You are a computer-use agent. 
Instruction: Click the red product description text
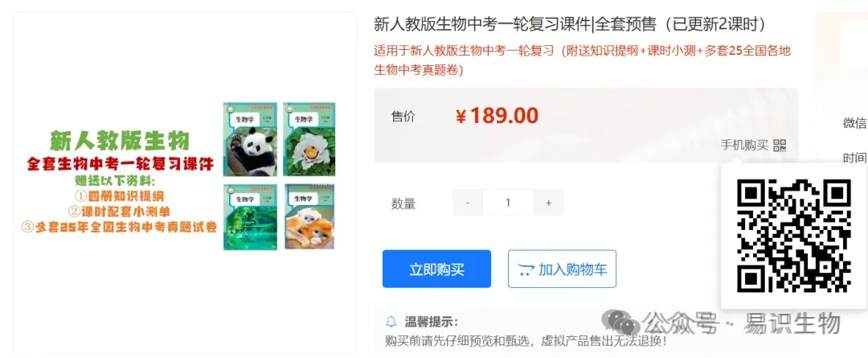pyautogui.click(x=583, y=60)
